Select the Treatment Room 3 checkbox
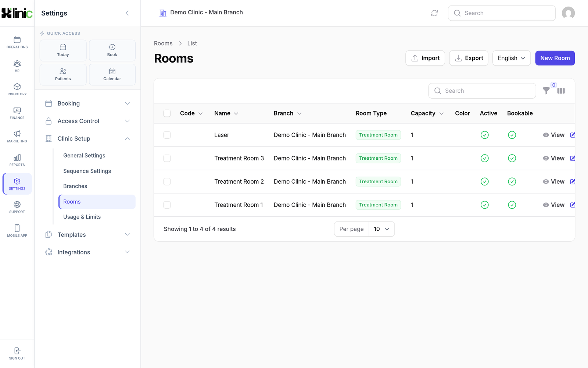This screenshot has width=588, height=368. (x=167, y=158)
